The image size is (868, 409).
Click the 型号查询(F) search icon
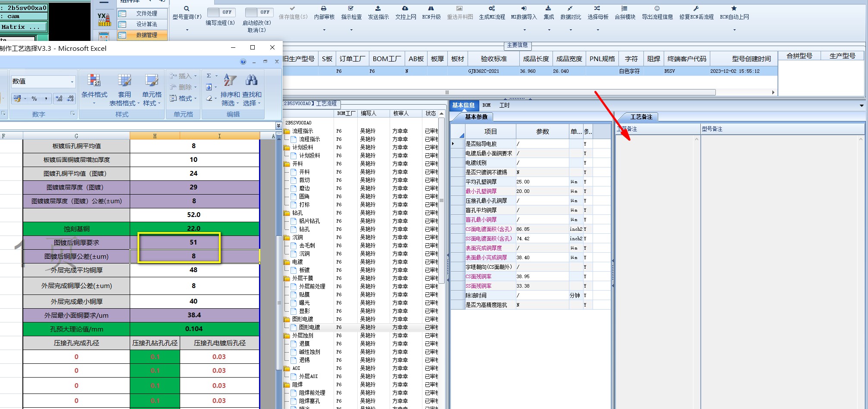tap(187, 9)
